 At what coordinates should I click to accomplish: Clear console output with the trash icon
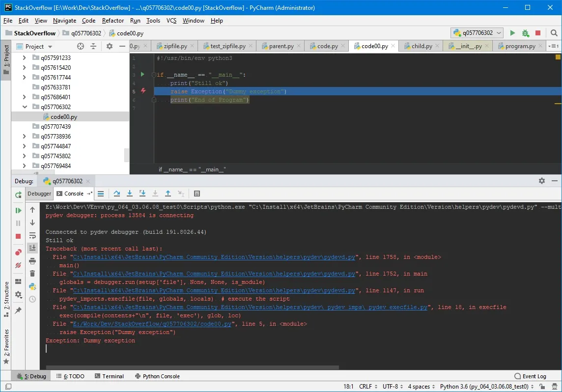tap(32, 273)
